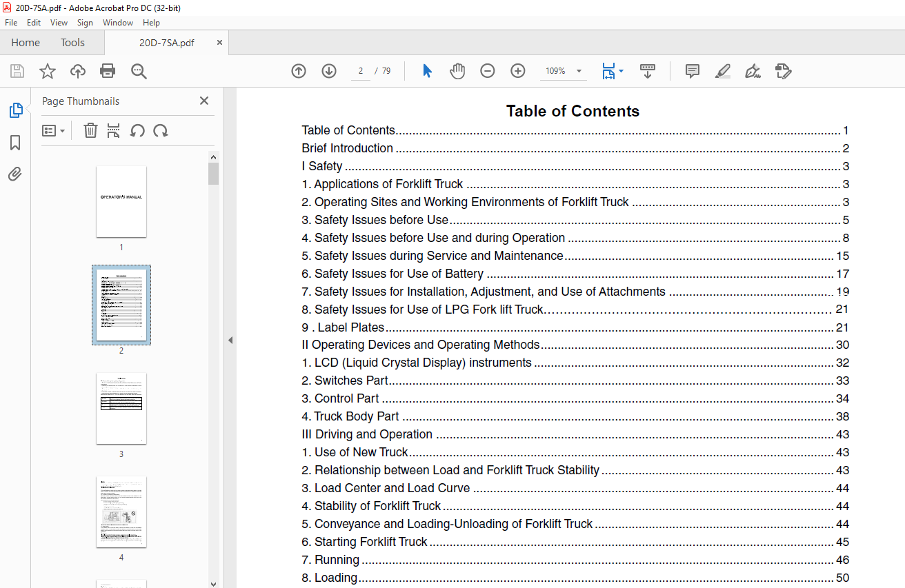The width and height of the screenshot is (905, 588).
Task: Toggle the Bookmarks panel
Action: tap(15, 143)
